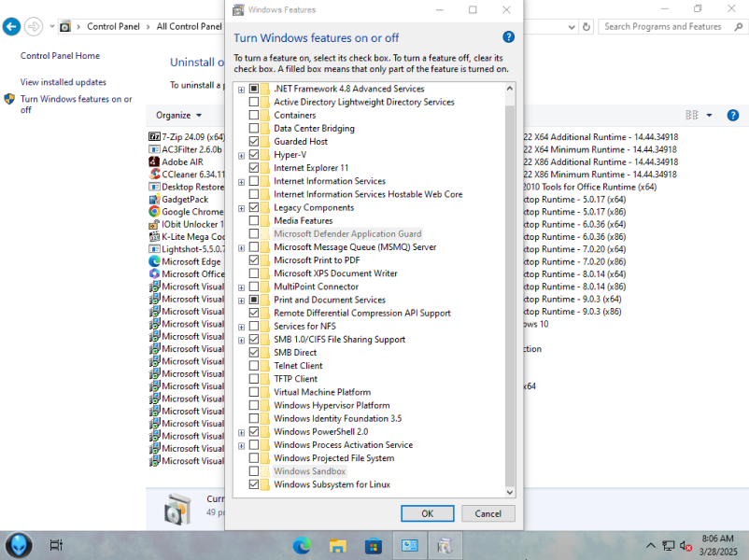Image resolution: width=749 pixels, height=560 pixels.
Task: Select Lightshot-5.5.0.7 program entry
Action: click(x=187, y=249)
